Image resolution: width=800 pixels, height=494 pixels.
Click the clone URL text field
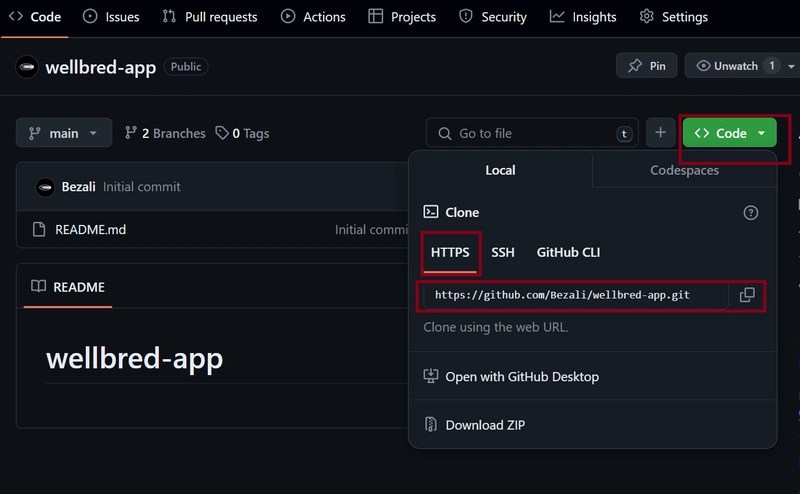pos(577,295)
